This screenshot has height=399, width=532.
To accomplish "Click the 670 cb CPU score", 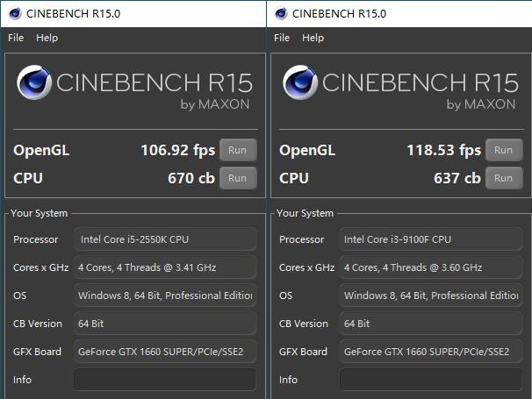I will [x=191, y=178].
